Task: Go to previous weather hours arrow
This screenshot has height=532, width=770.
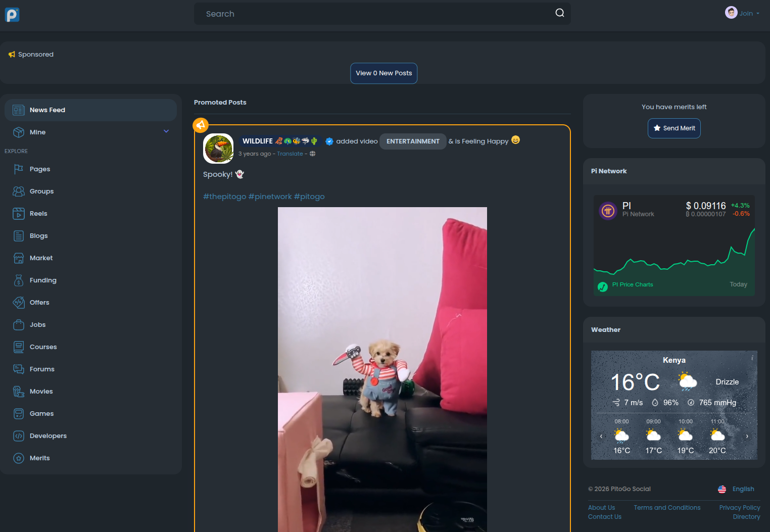Action: pos(601,436)
